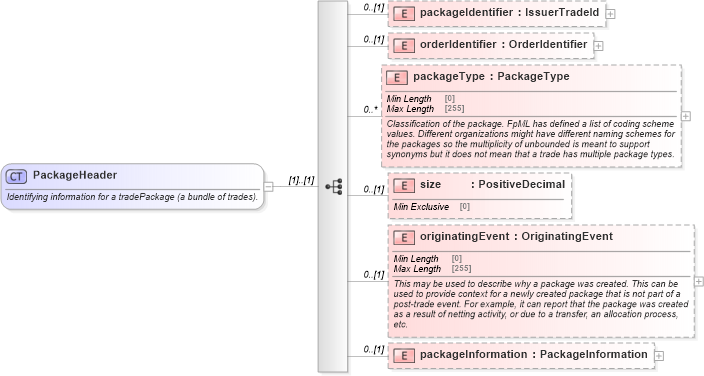Click the packageType : PackageType label
The height and width of the screenshot is (376, 704).
coord(491,76)
